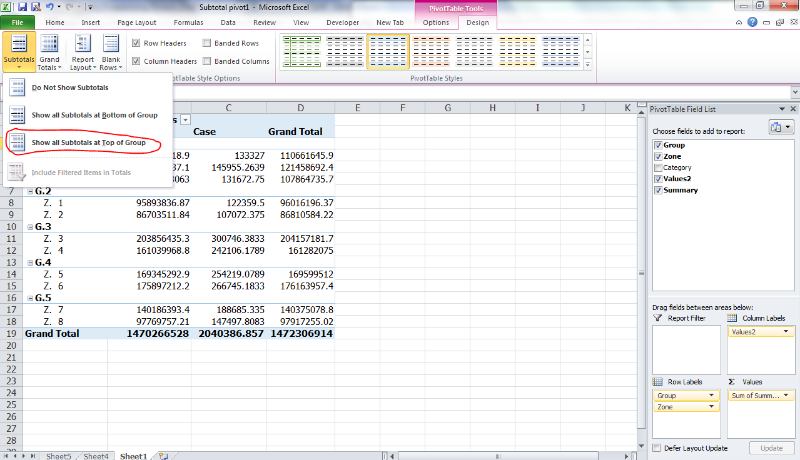The height and width of the screenshot is (460, 800).
Task: Toggle the Defer Layout Update checkbox
Action: [656, 448]
